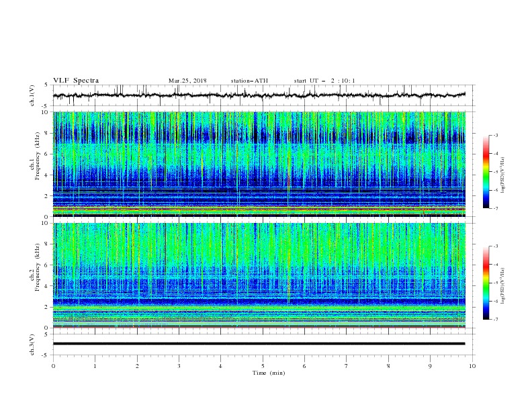Screen dimensions: 532x411
Task: Click the ch.1 spectrogram color scale bar
Action: point(486,172)
